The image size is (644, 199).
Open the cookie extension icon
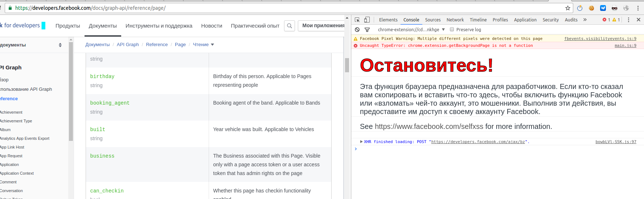(591, 8)
